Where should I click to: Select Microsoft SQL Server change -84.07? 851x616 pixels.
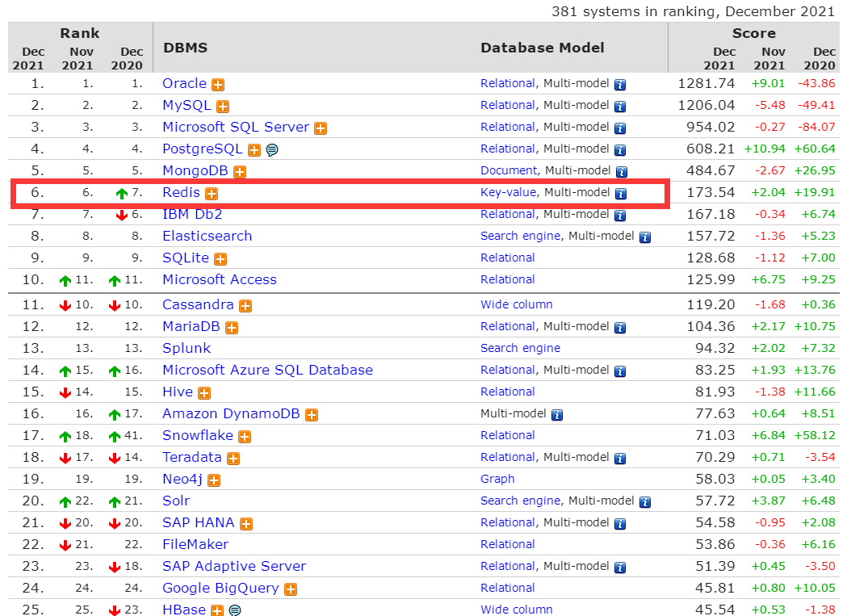click(816, 127)
